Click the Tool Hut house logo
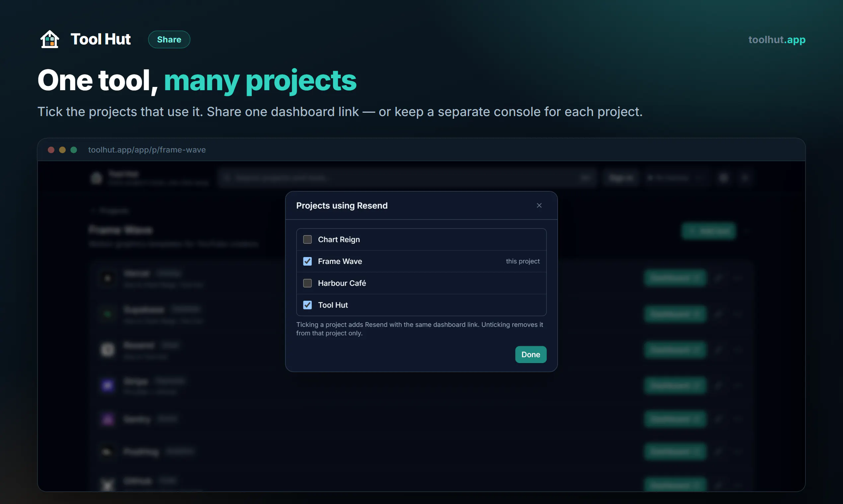This screenshot has height=504, width=843. click(50, 39)
